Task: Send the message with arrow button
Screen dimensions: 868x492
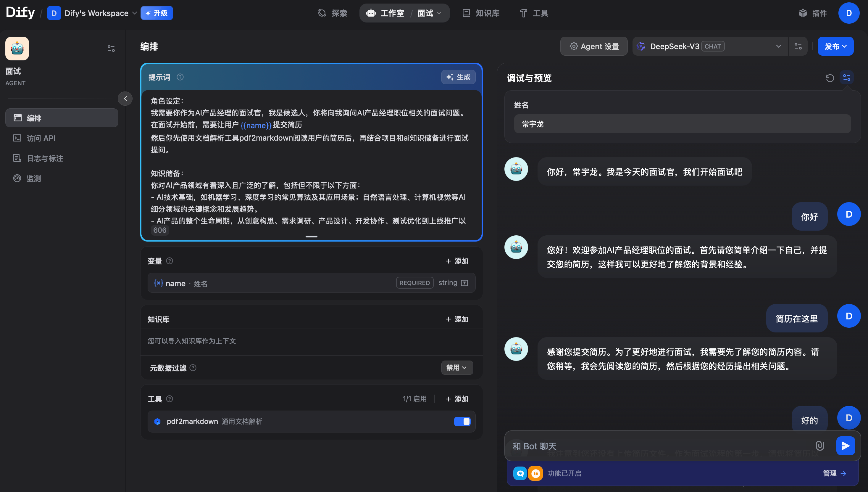Action: point(846,446)
